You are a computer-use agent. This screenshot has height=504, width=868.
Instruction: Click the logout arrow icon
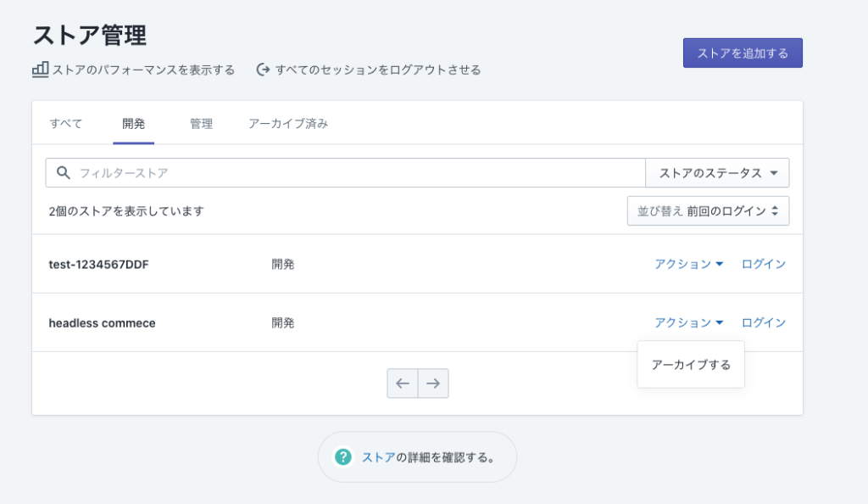pos(263,70)
